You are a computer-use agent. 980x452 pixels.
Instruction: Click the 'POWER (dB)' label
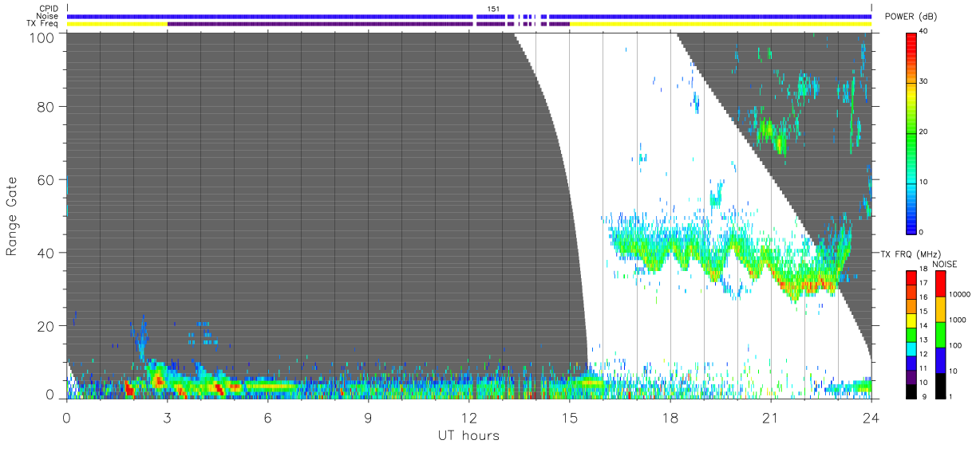pos(911,17)
